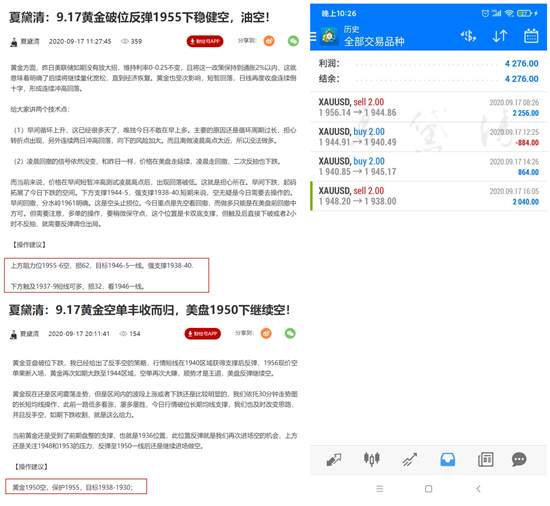Screen dimensions: 550x506
Task: Click the first article headline 9.17黄金破位反弹
Action: click(139, 17)
